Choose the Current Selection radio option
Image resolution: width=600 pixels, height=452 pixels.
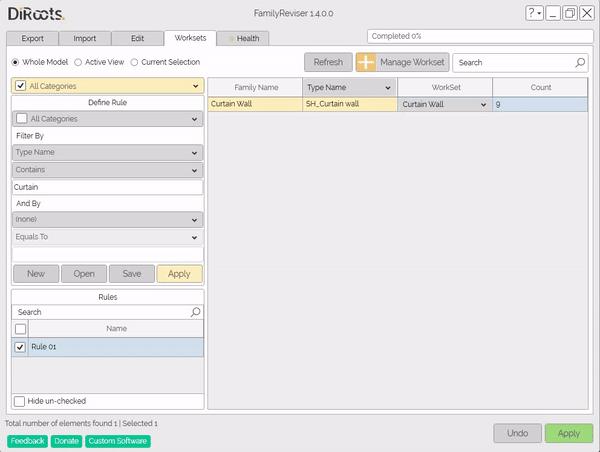tap(135, 62)
